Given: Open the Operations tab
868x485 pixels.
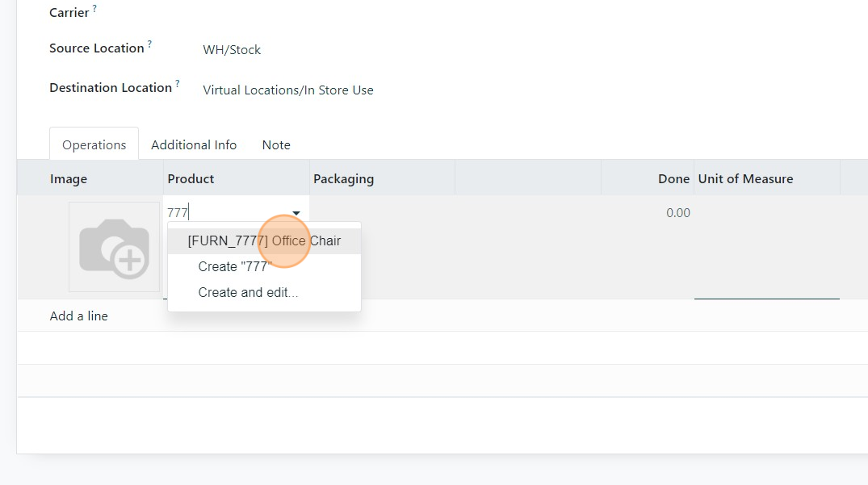Looking at the screenshot, I should (x=94, y=145).
